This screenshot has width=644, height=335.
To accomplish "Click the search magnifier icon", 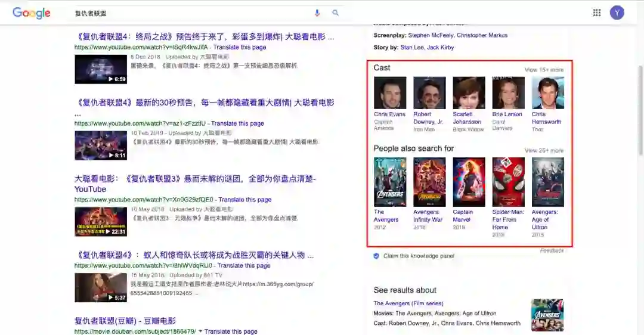I will [336, 13].
